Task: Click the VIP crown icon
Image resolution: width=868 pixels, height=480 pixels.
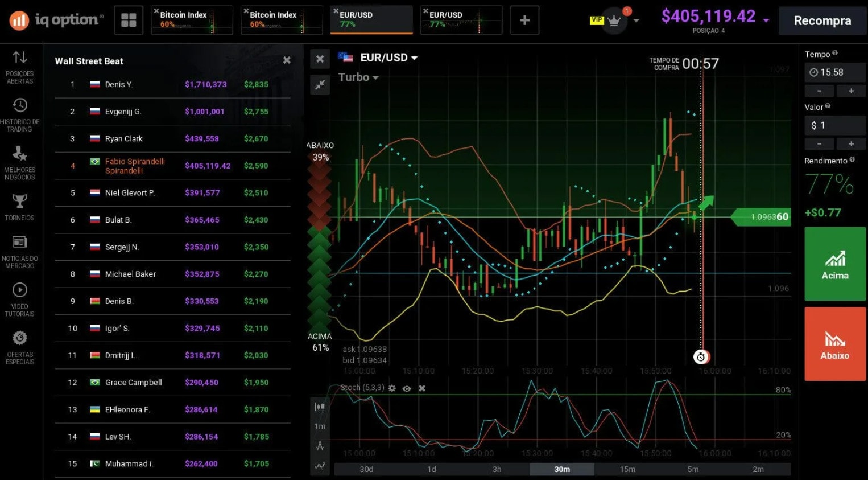Action: pyautogui.click(x=614, y=21)
